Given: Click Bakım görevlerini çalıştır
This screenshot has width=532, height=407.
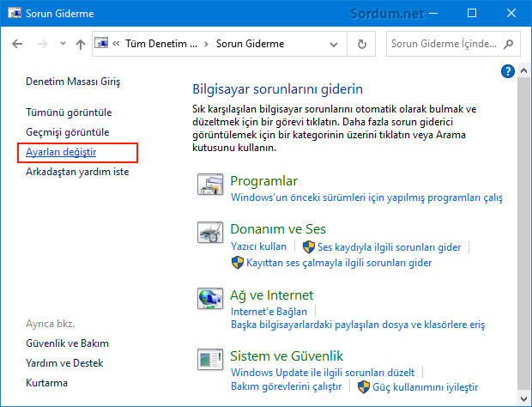Looking at the screenshot, I should click(286, 386).
